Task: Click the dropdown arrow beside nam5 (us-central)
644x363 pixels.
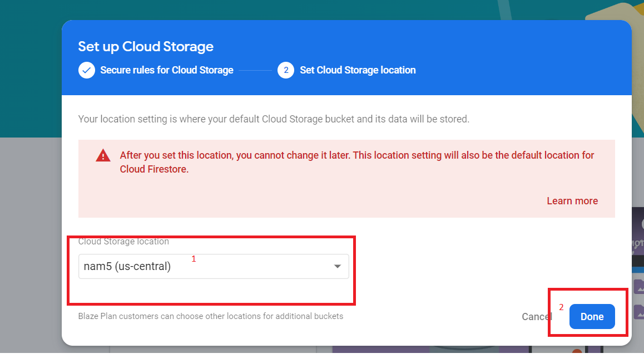Action: (x=337, y=266)
